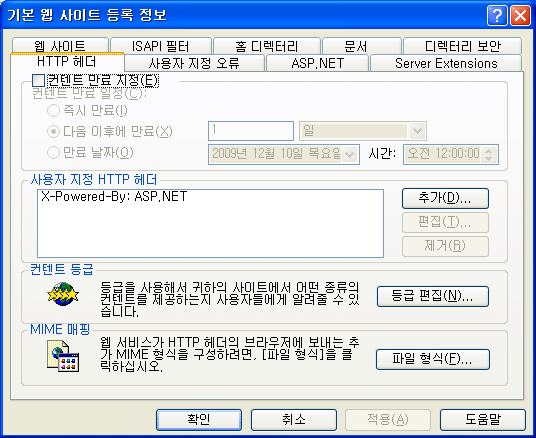Click the 추가(D)... button

(x=445, y=198)
